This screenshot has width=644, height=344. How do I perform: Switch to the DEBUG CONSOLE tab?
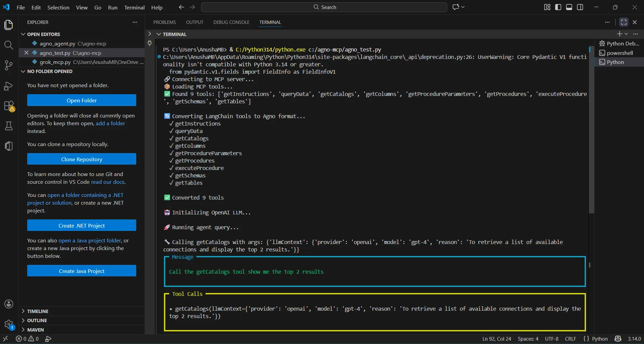coord(231,22)
